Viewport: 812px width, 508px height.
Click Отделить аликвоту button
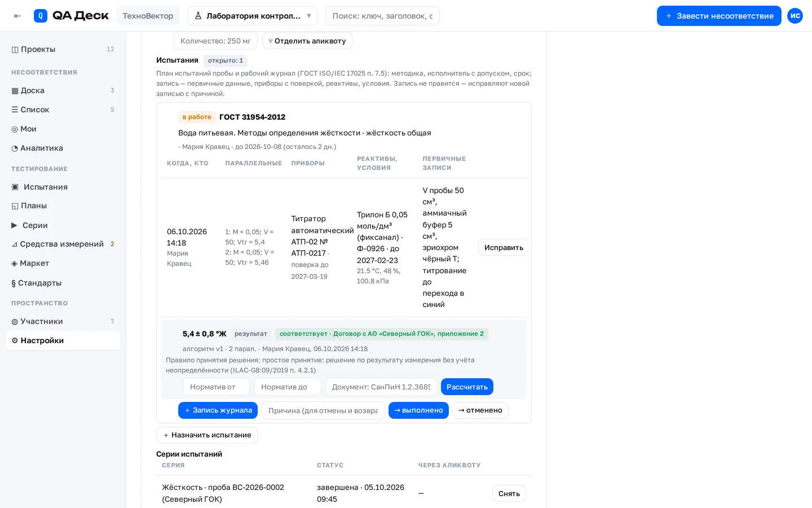click(x=307, y=41)
